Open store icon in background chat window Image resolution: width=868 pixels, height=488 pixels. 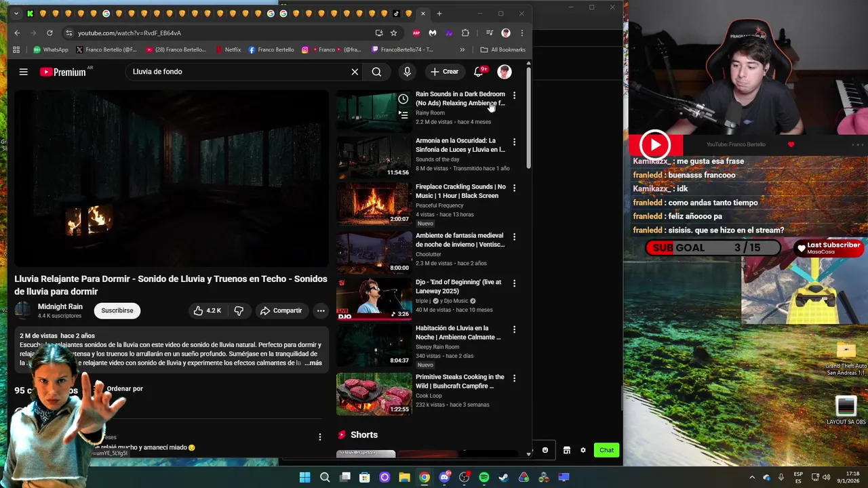567,450
